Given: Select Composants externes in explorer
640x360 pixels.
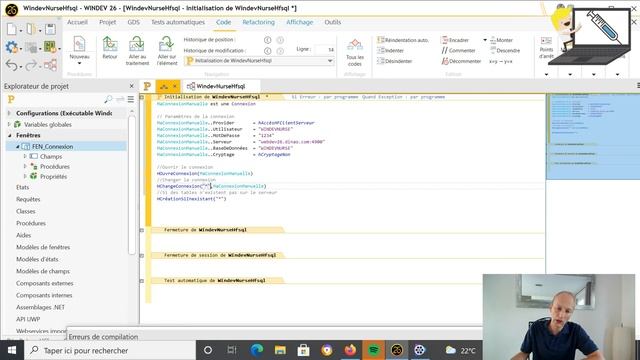Looking at the screenshot, I should pyautogui.click(x=44, y=283).
